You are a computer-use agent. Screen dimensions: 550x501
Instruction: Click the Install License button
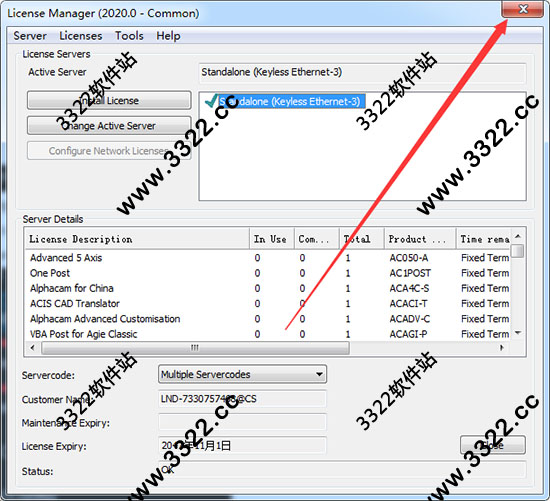click(109, 101)
